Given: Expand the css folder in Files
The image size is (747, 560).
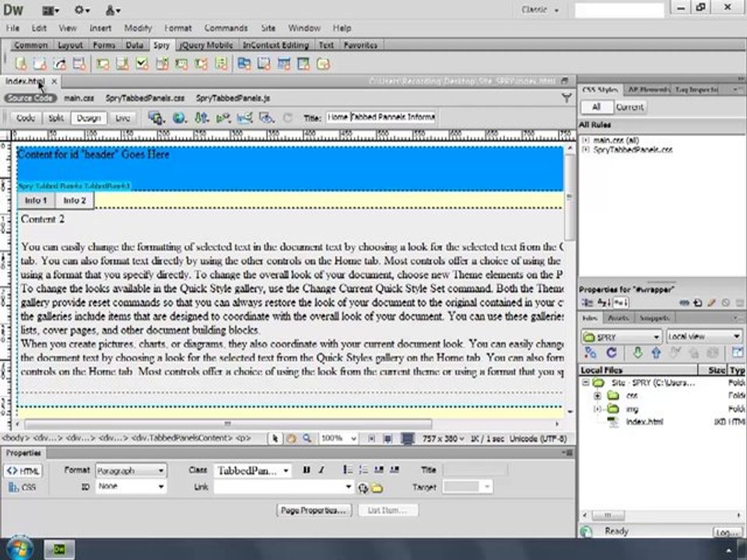Looking at the screenshot, I should [597, 396].
